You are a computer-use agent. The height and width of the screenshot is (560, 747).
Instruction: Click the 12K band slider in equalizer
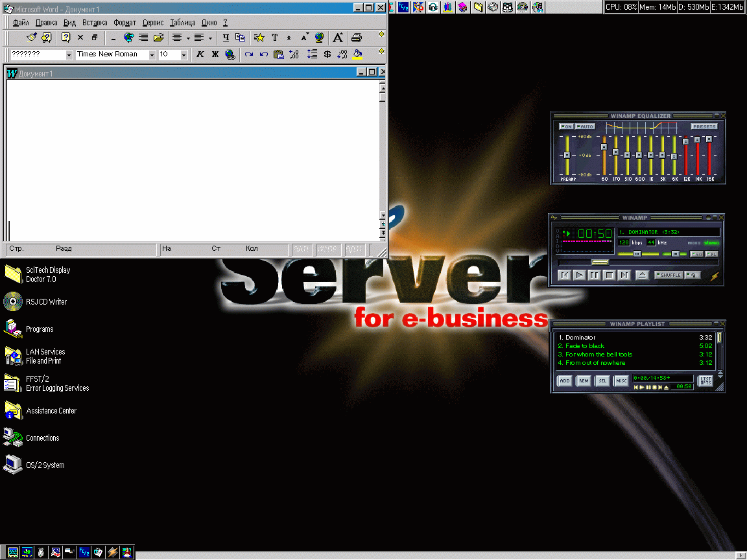point(686,141)
